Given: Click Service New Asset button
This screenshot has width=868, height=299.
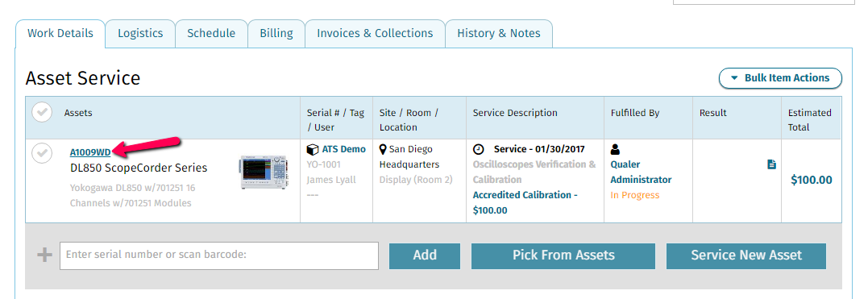Looking at the screenshot, I should tap(745, 255).
